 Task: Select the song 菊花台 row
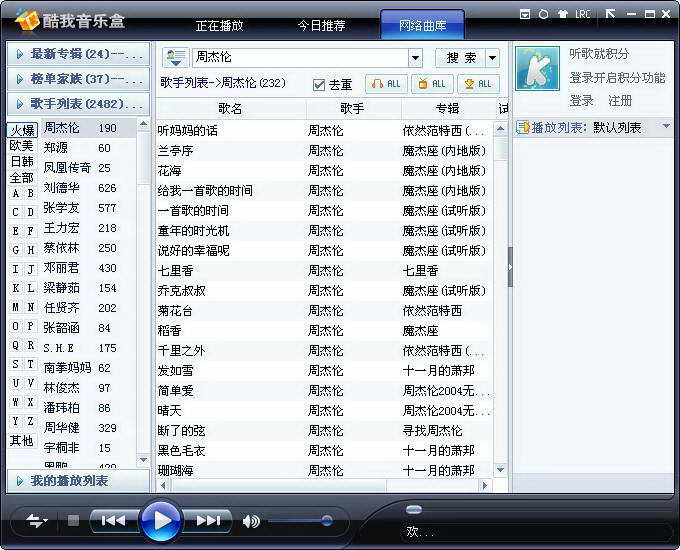[x=324, y=311]
